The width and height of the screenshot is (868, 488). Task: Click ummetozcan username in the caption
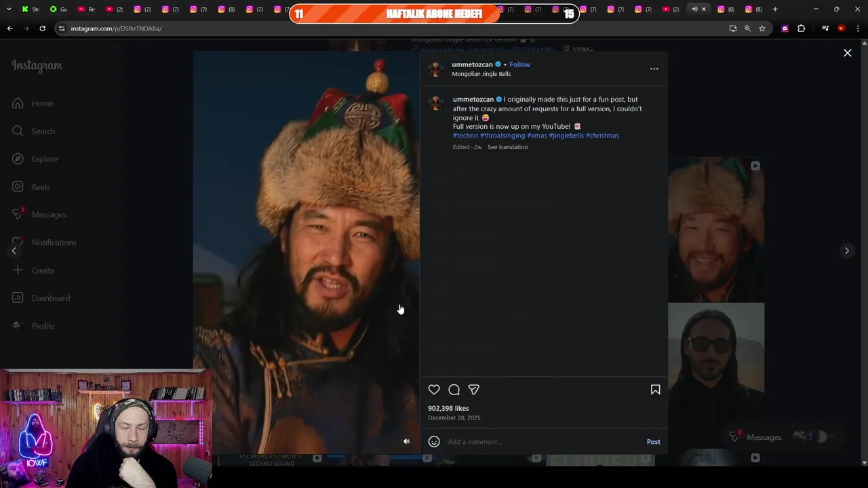pos(473,99)
